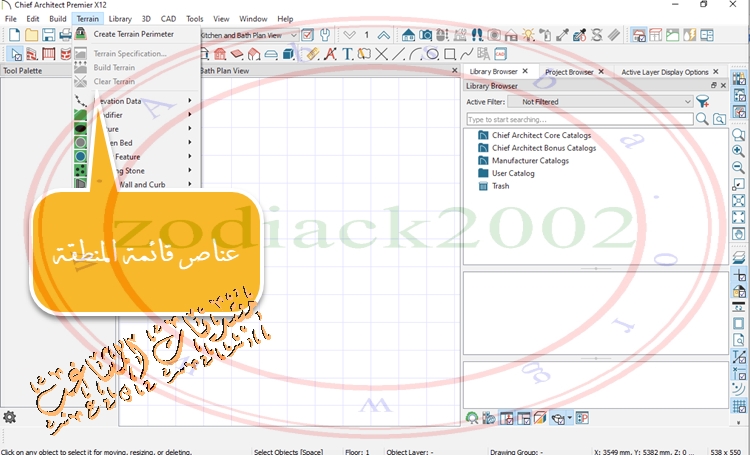The image size is (750, 455).
Task: Click the library search input field
Action: 580,119
